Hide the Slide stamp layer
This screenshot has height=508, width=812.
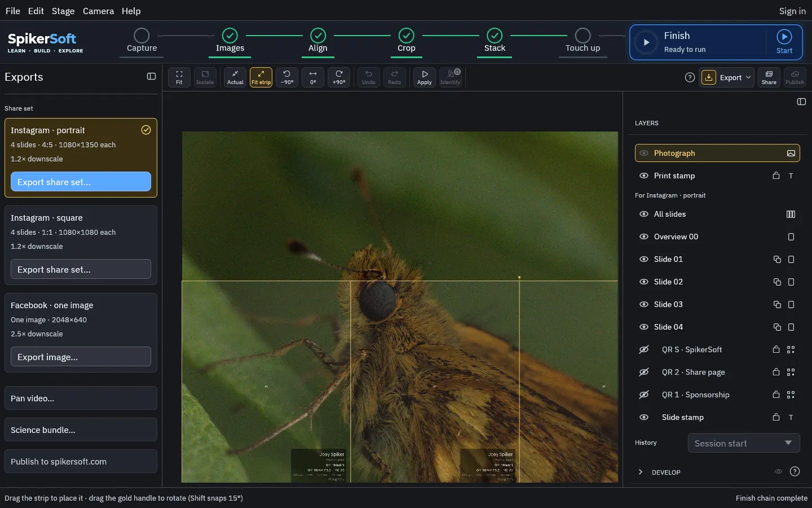pyautogui.click(x=644, y=417)
